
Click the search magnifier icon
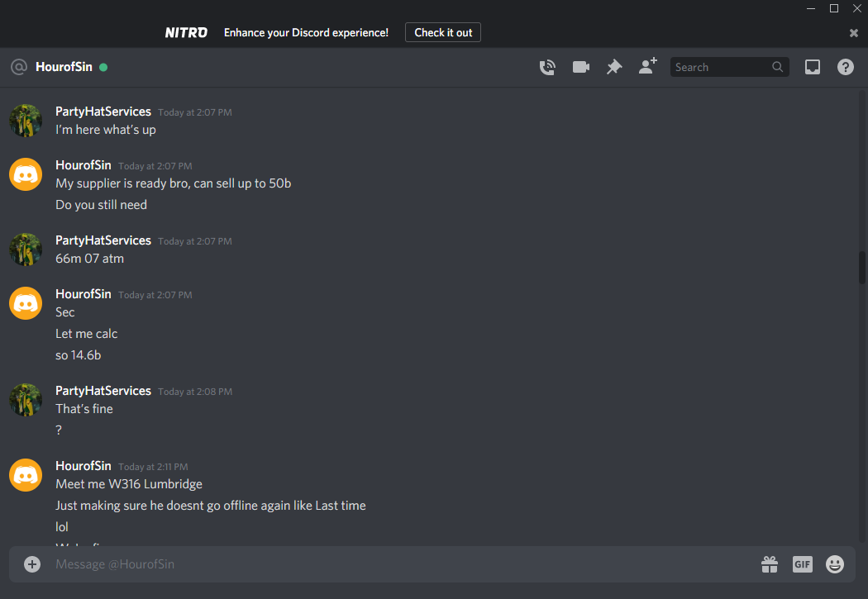(777, 67)
